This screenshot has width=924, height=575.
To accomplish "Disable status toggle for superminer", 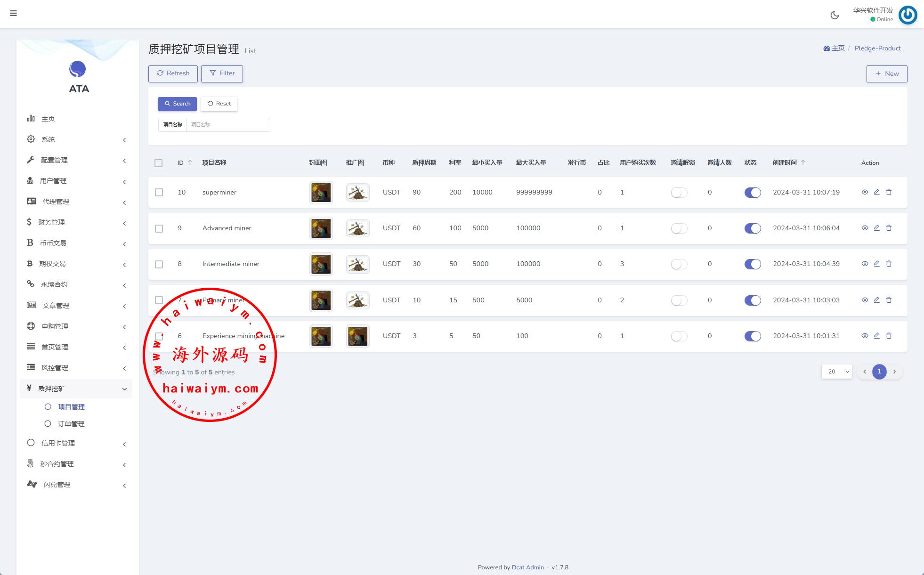I will (752, 193).
